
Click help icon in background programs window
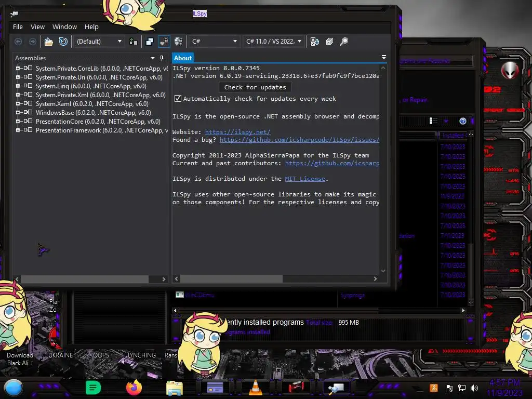(x=463, y=121)
